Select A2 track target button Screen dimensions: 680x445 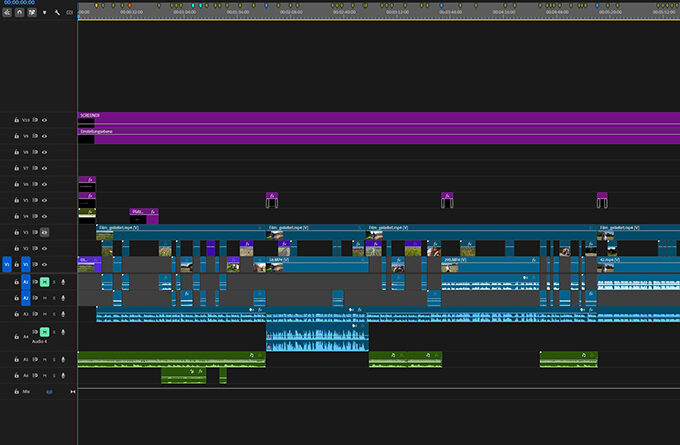[27, 298]
